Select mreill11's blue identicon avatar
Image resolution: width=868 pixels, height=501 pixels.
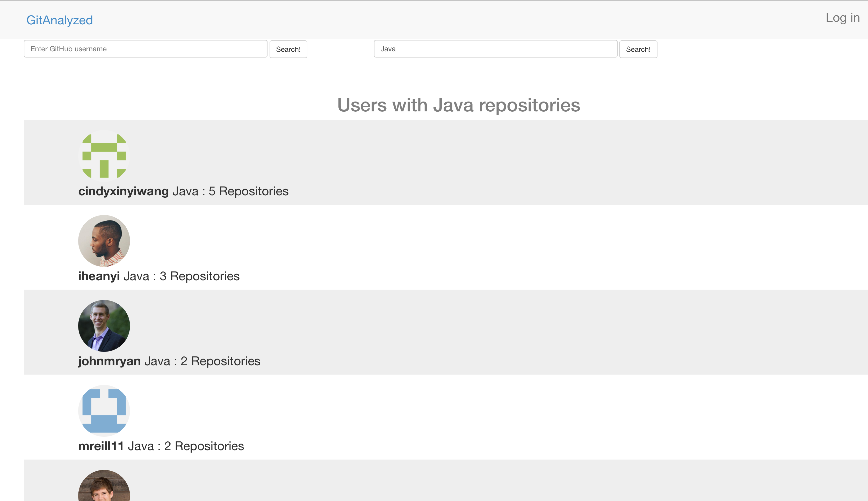tap(104, 411)
